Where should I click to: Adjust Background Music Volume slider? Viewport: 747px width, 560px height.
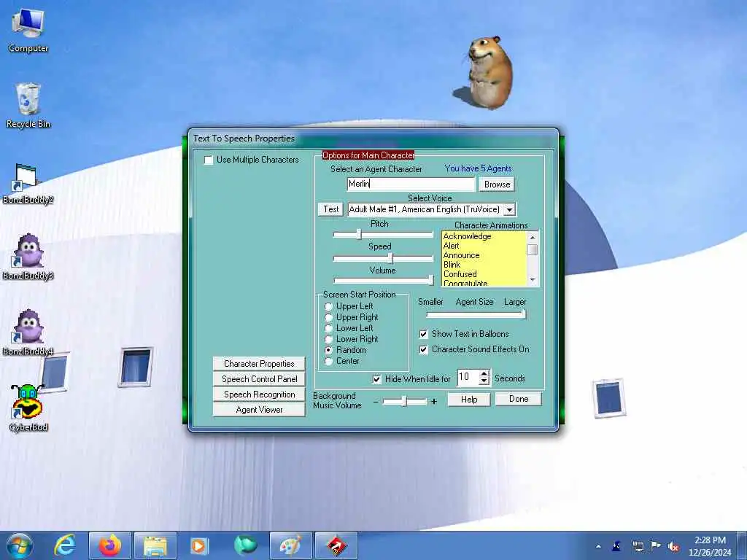(x=404, y=402)
